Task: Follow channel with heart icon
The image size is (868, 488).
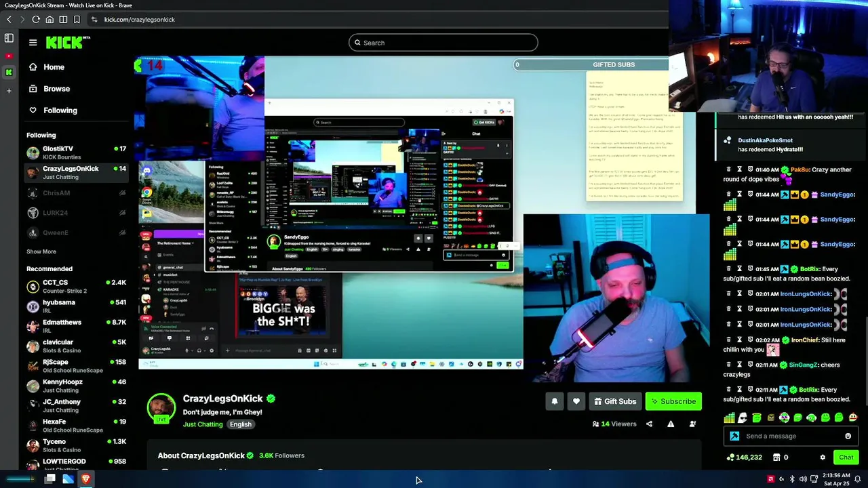Action: (576, 401)
